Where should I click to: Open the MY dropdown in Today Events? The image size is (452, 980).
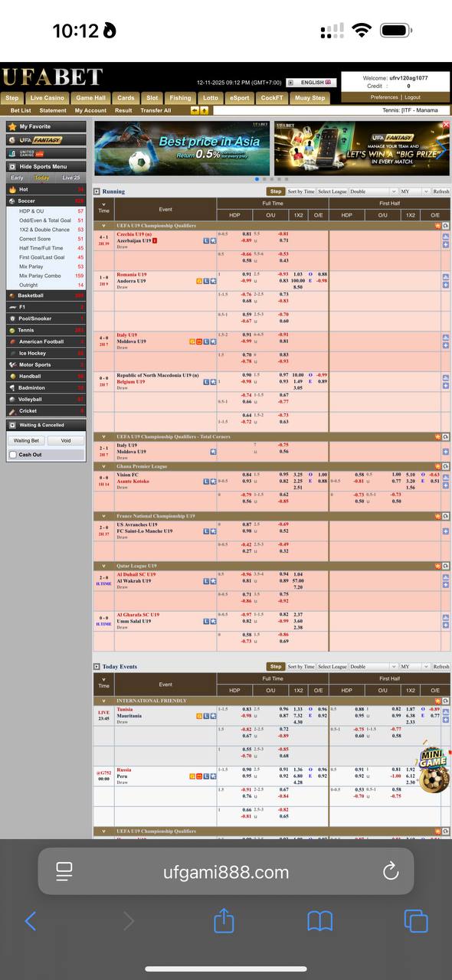click(x=414, y=666)
